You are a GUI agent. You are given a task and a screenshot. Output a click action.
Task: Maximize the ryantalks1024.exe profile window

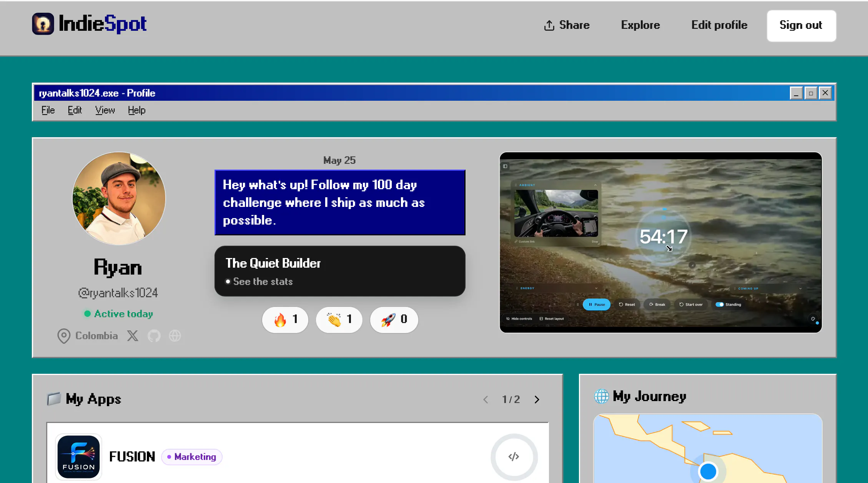pyautogui.click(x=811, y=93)
